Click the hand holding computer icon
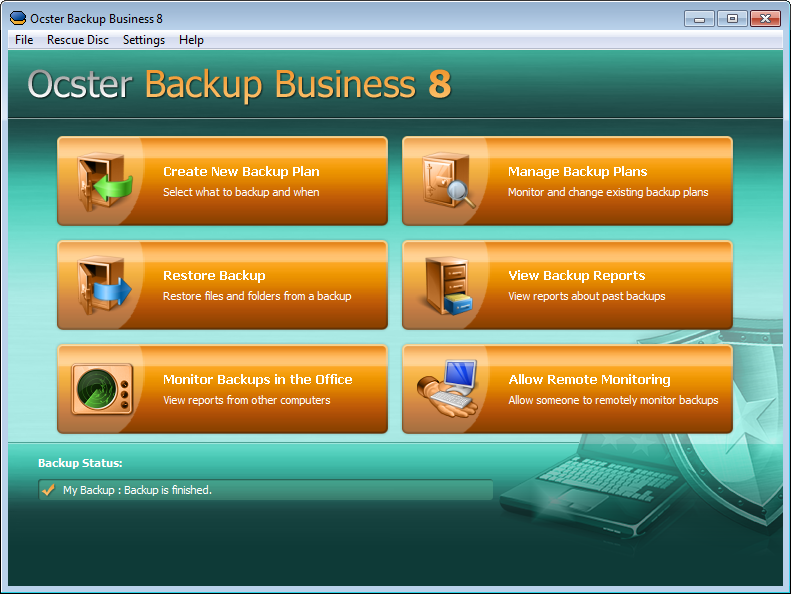791x594 pixels. pos(447,389)
